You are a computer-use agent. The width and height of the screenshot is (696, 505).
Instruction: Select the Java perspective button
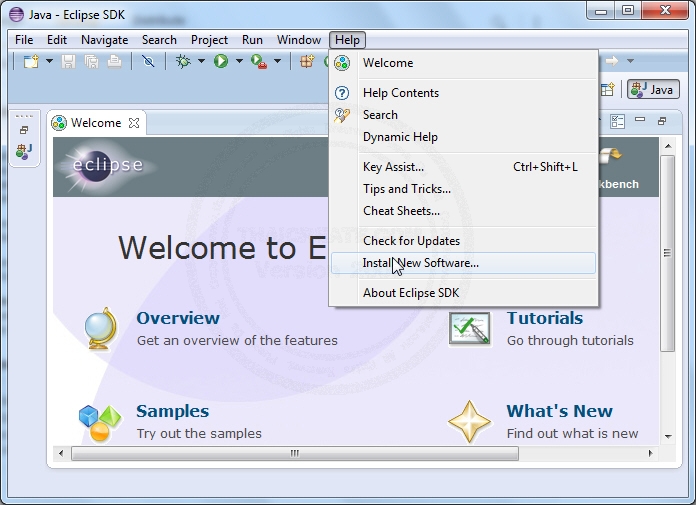point(653,90)
